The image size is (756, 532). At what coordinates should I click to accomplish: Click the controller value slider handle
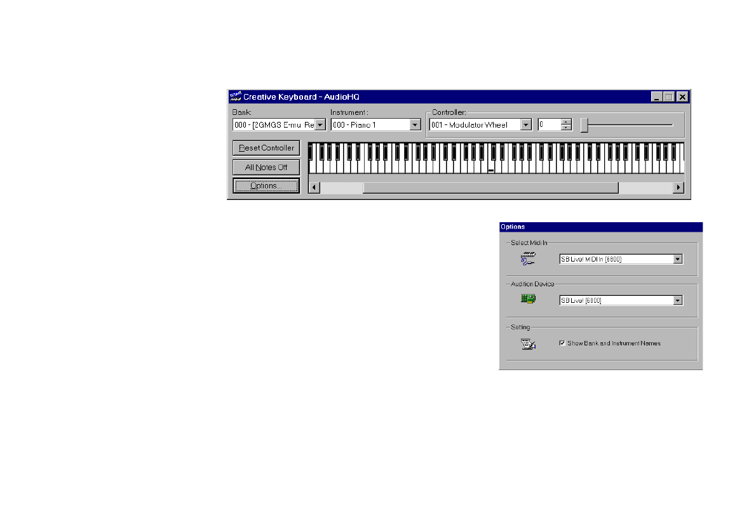pos(584,125)
